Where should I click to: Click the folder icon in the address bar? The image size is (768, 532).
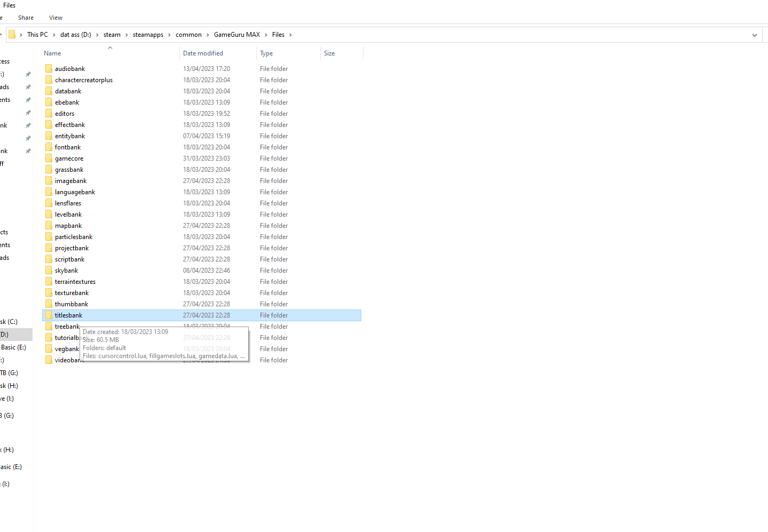tap(12, 34)
